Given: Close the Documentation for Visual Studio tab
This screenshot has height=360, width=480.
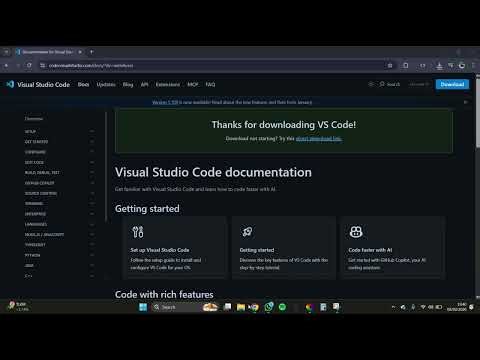Looking at the screenshot, I should click(x=80, y=52).
